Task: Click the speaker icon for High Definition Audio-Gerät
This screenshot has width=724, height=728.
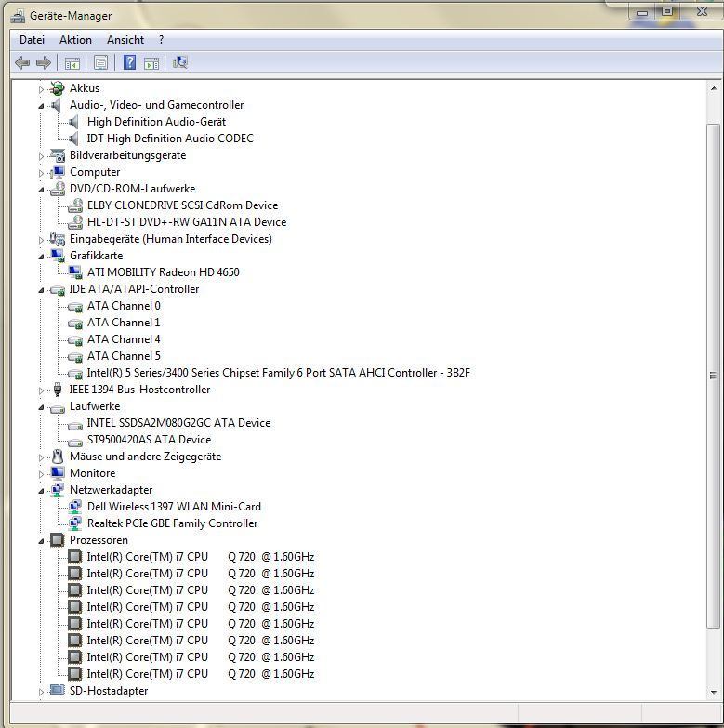Action: point(73,122)
